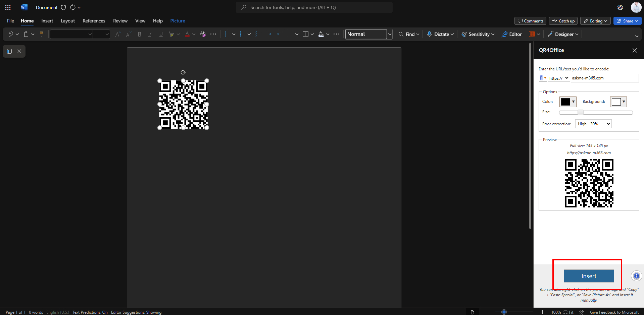The height and width of the screenshot is (315, 644).
Task: Open the add-ins red grid icon
Action: (532, 34)
